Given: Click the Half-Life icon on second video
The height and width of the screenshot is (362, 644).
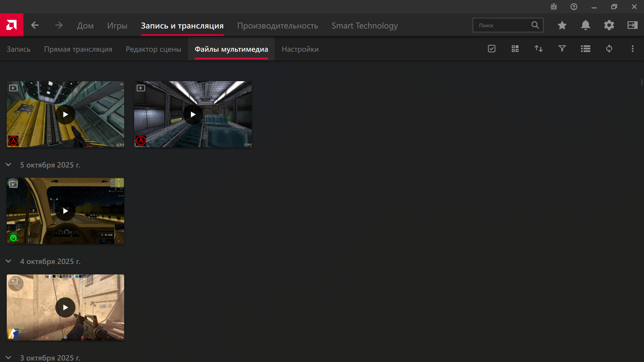Looking at the screenshot, I should tap(141, 141).
